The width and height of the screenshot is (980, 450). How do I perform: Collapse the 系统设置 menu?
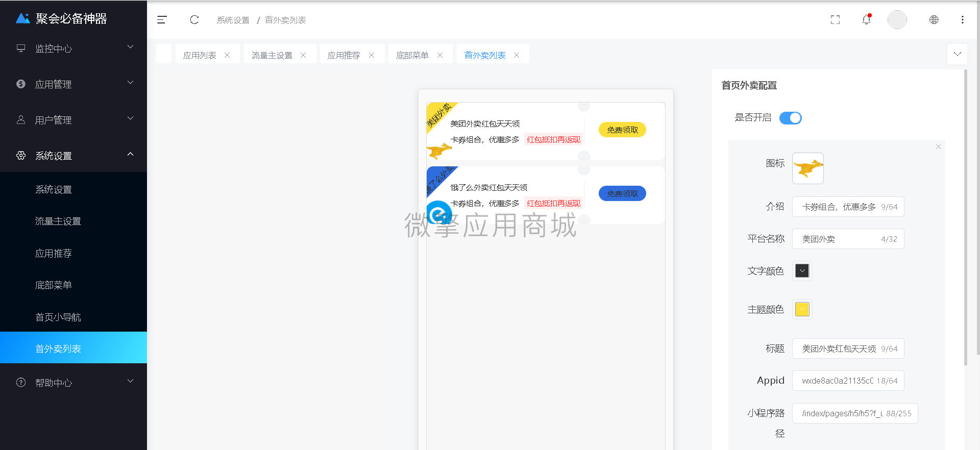click(130, 154)
